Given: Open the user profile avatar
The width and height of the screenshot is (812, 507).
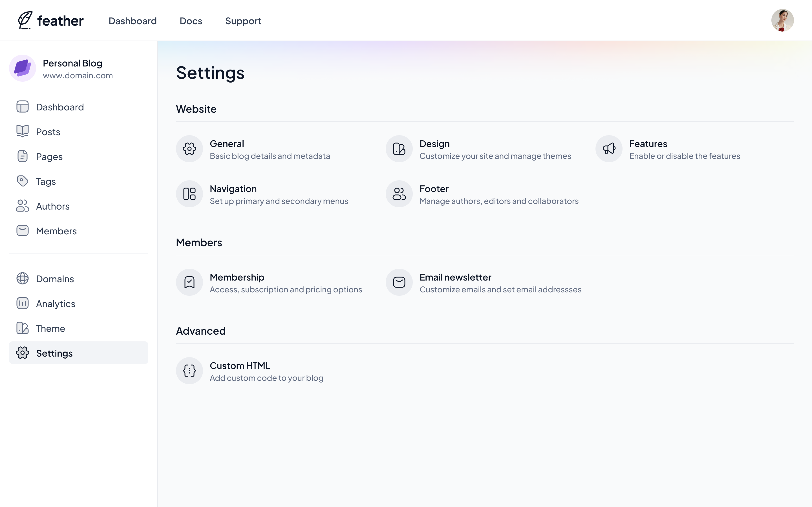Looking at the screenshot, I should click(782, 21).
